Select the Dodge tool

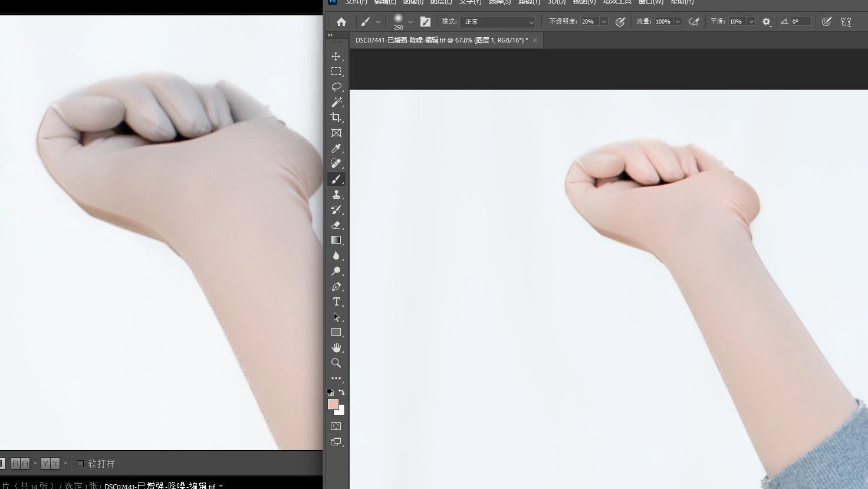pyautogui.click(x=336, y=271)
